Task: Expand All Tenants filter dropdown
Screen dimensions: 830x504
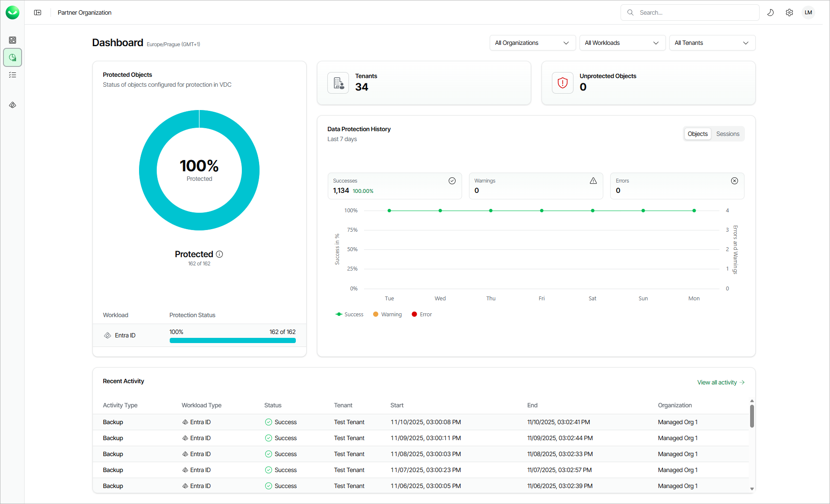Action: click(712, 43)
